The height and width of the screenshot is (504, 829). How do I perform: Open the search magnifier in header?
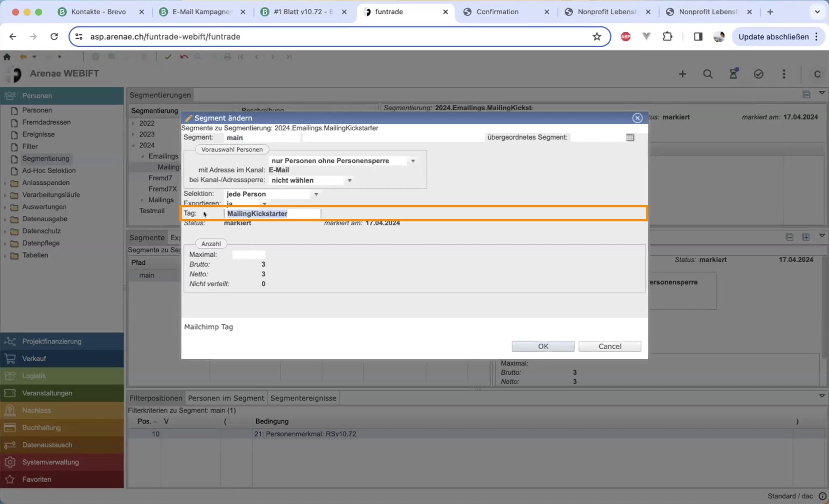(x=708, y=74)
